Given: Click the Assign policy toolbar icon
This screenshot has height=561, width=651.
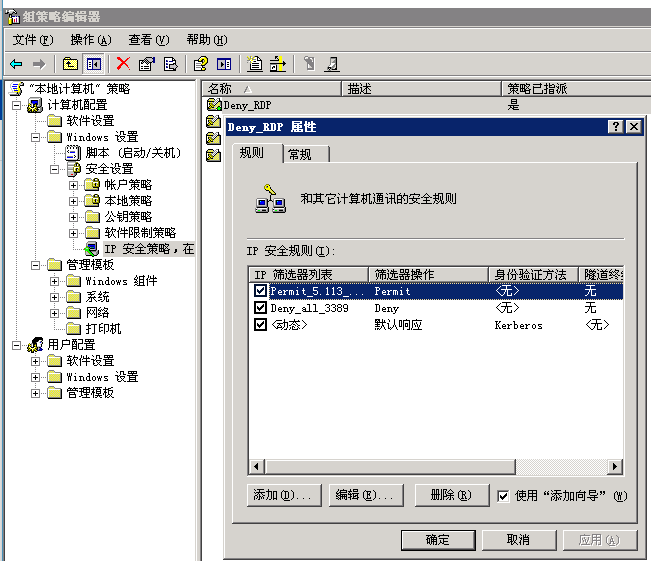Looking at the screenshot, I should tap(309, 64).
